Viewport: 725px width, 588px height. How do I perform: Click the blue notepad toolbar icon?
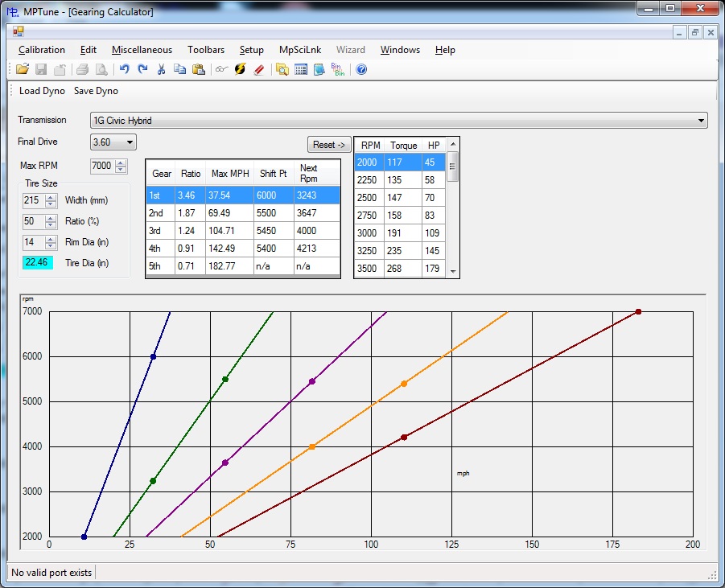click(319, 69)
